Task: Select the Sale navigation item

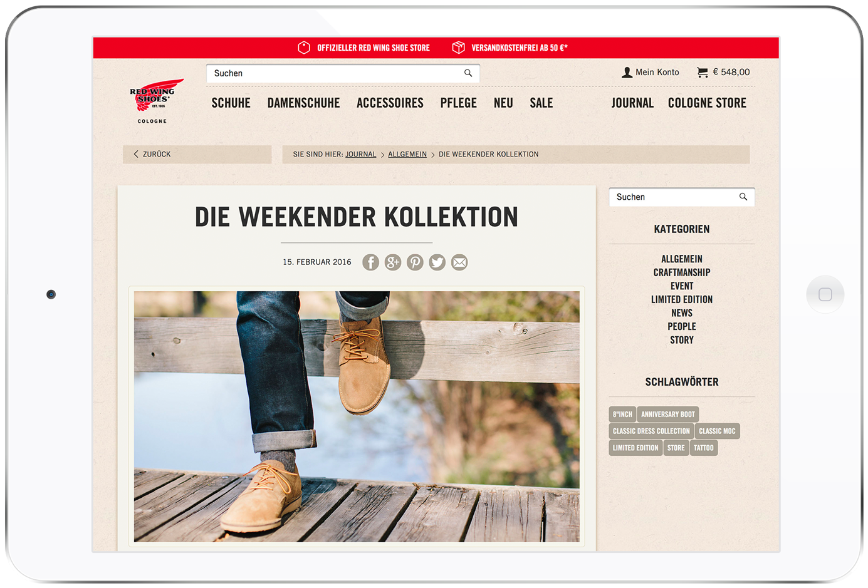Action: coord(541,103)
